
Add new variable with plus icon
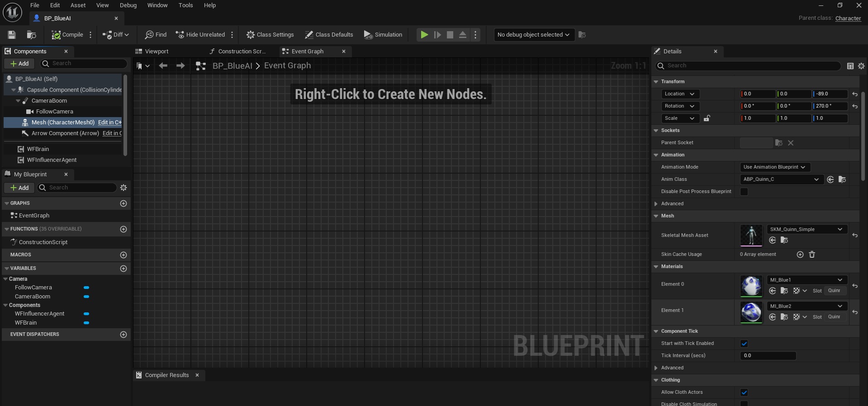click(x=123, y=269)
